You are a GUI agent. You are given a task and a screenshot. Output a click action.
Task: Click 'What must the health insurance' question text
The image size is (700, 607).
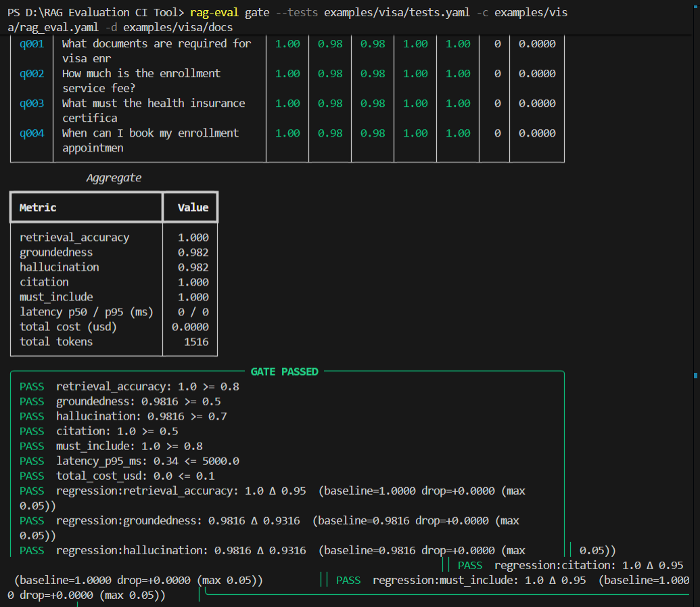[154, 104]
